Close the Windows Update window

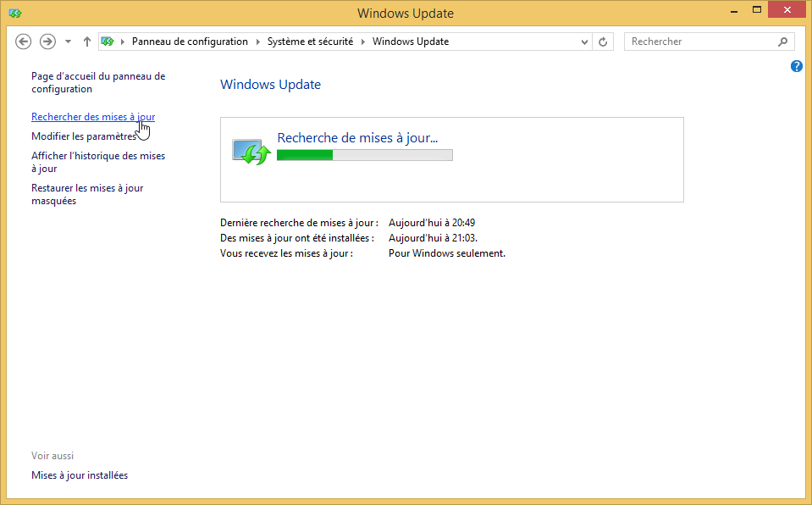787,10
